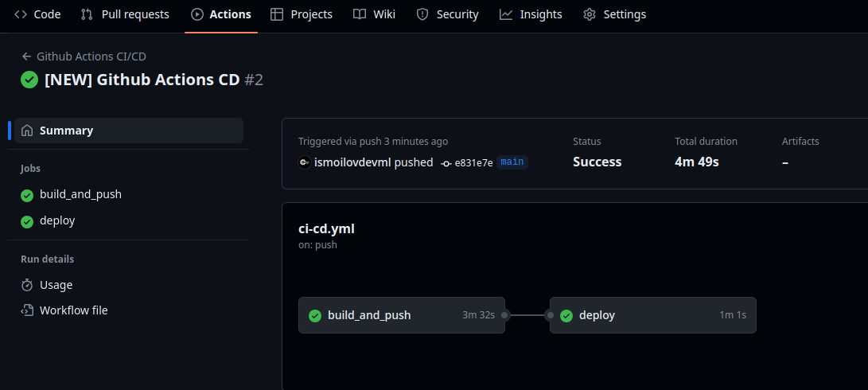Viewport: 868px width, 390px height.
Task: Click the green success check beside the run title
Action: click(29, 80)
